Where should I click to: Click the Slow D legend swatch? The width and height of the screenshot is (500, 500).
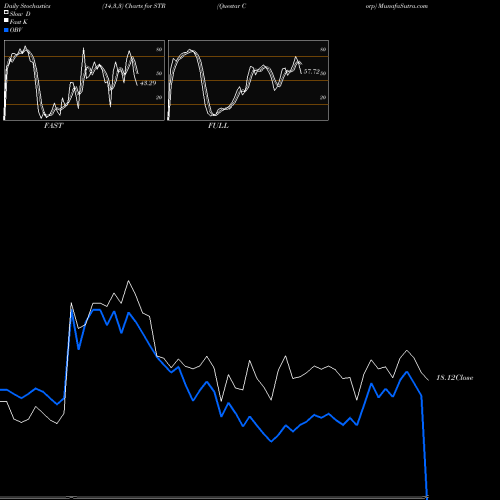pos(6,12)
